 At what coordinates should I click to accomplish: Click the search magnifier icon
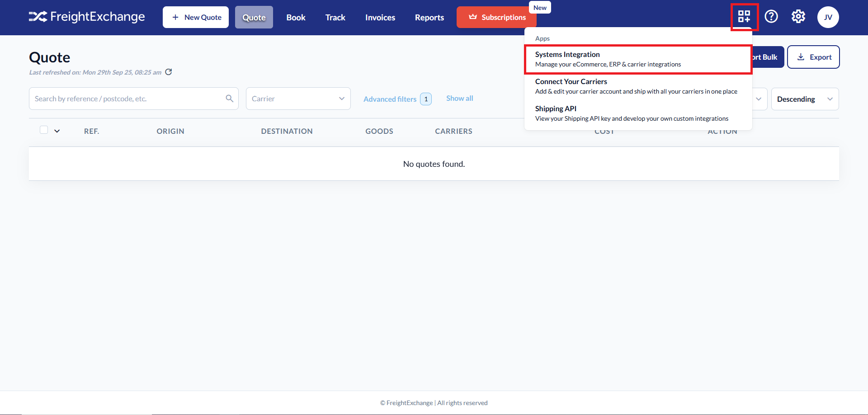pyautogui.click(x=229, y=99)
